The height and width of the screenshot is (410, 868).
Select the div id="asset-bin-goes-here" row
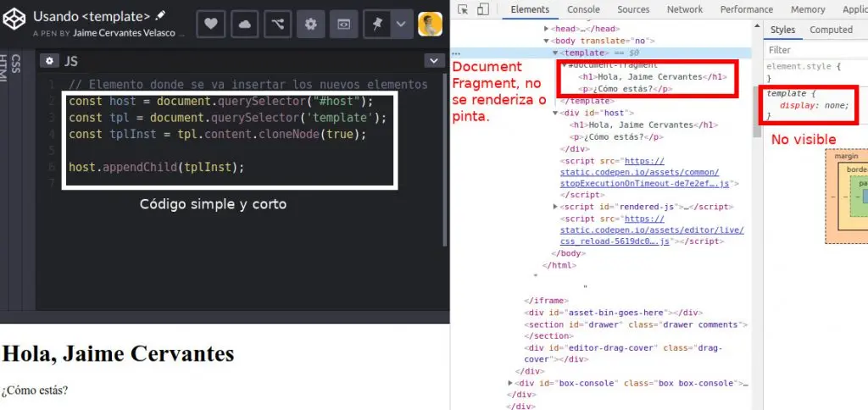[614, 313]
